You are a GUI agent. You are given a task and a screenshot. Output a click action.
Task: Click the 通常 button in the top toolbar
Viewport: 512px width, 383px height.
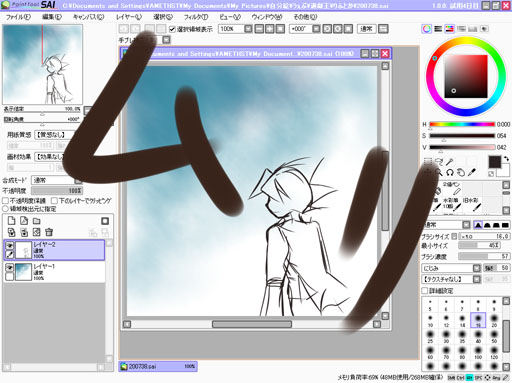pos(366,29)
